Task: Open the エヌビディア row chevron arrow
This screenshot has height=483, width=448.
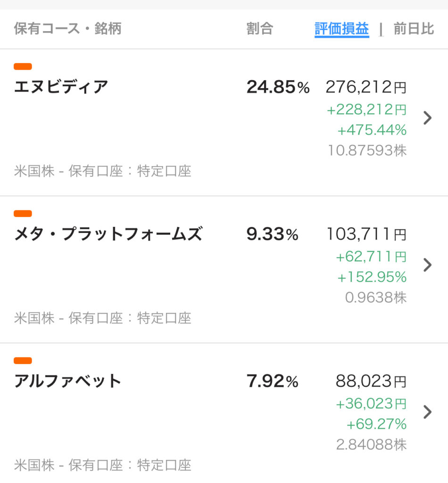Action: 427,117
